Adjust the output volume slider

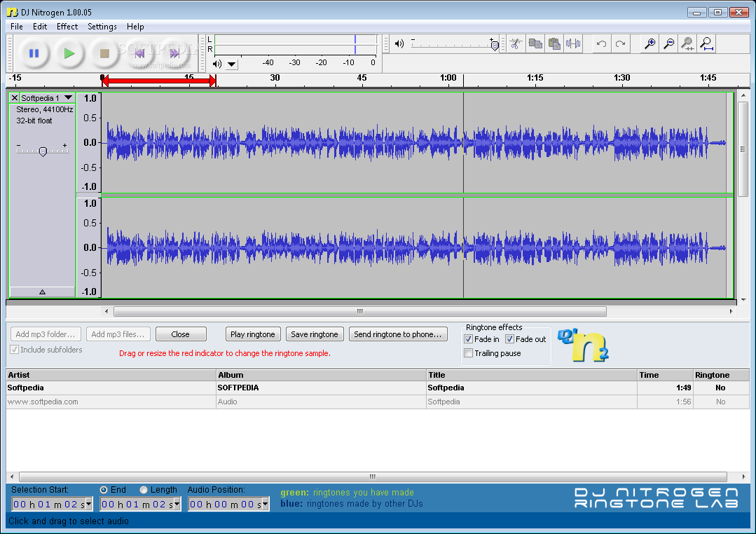[495, 46]
